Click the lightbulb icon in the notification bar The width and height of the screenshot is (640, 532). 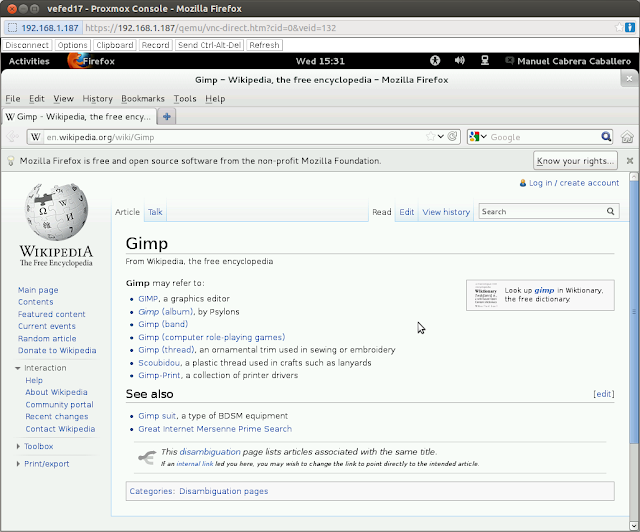pyautogui.click(x=11, y=161)
